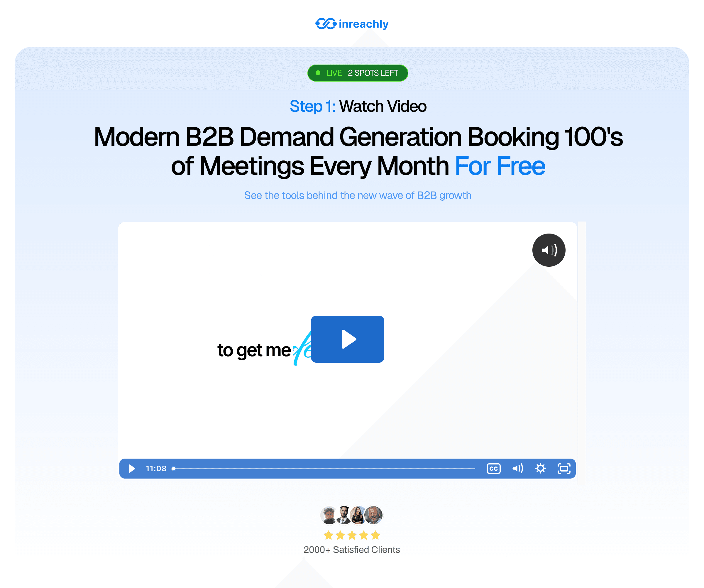Click the round dark unmute speaker button
Viewport: 704px width, 588px height.
(x=549, y=250)
